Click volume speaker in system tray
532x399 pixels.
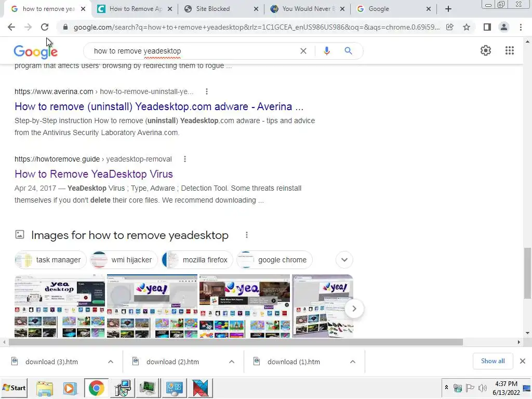point(482,388)
